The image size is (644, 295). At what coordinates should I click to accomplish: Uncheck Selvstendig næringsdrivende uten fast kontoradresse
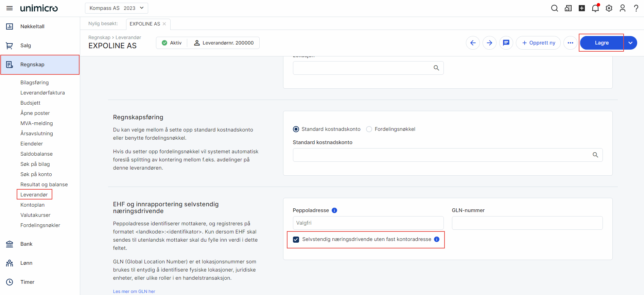(296, 239)
